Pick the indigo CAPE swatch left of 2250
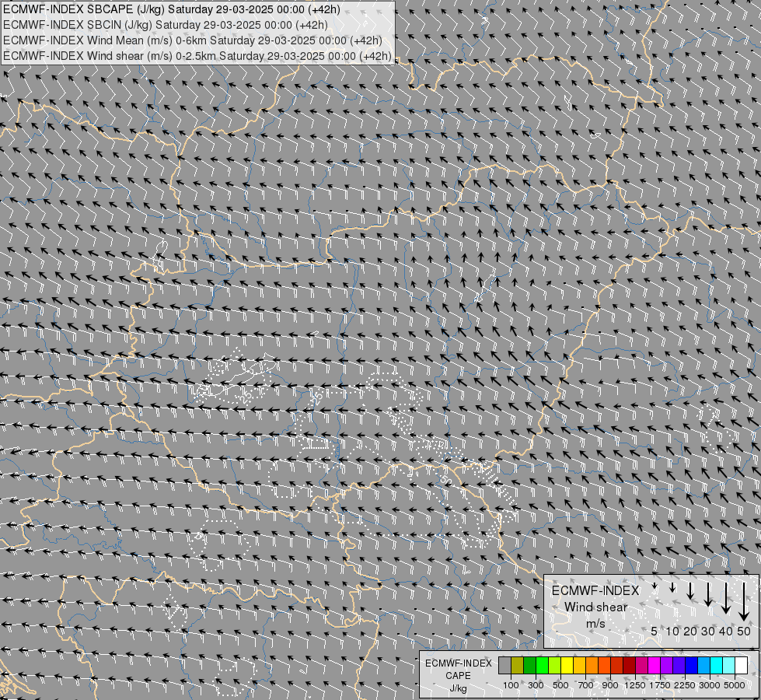The height and width of the screenshot is (700, 761). (679, 666)
